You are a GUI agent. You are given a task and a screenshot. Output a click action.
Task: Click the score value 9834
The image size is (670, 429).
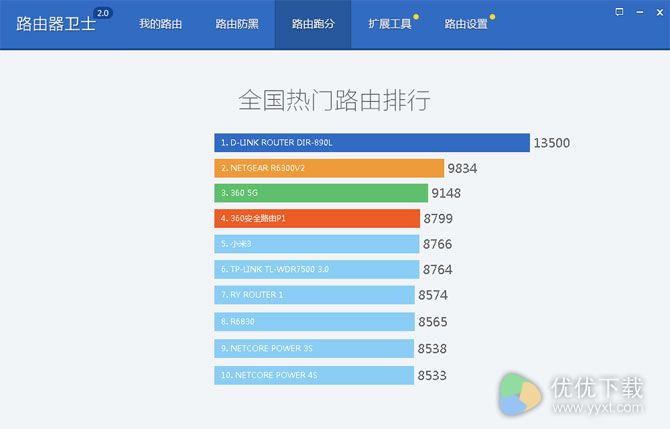[x=462, y=168]
